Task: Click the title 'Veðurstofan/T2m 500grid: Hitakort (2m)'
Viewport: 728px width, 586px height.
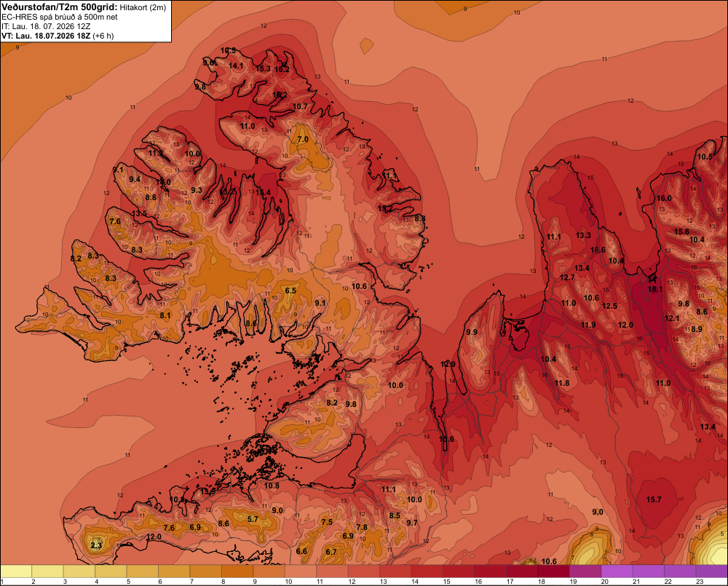Action: tap(84, 7)
